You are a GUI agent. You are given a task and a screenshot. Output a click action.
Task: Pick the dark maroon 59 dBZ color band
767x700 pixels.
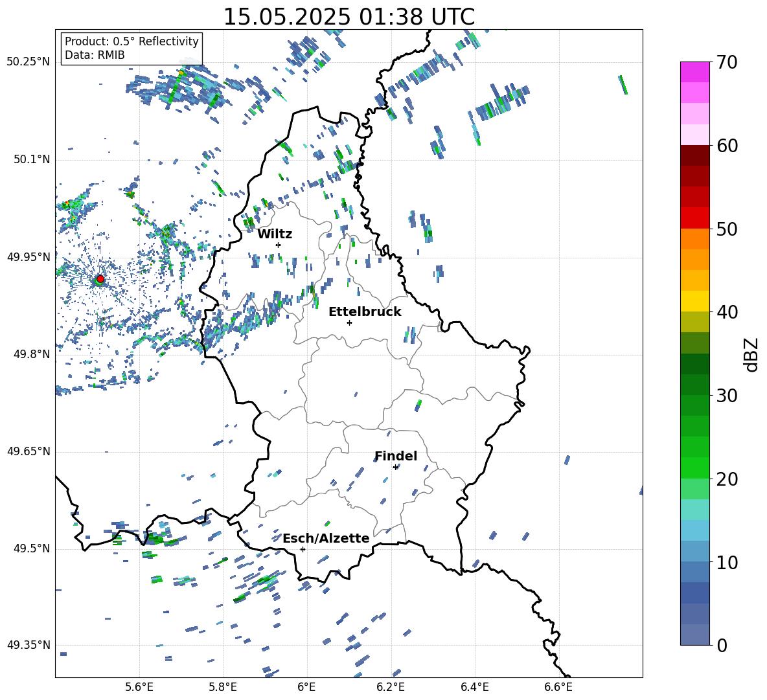click(694, 155)
